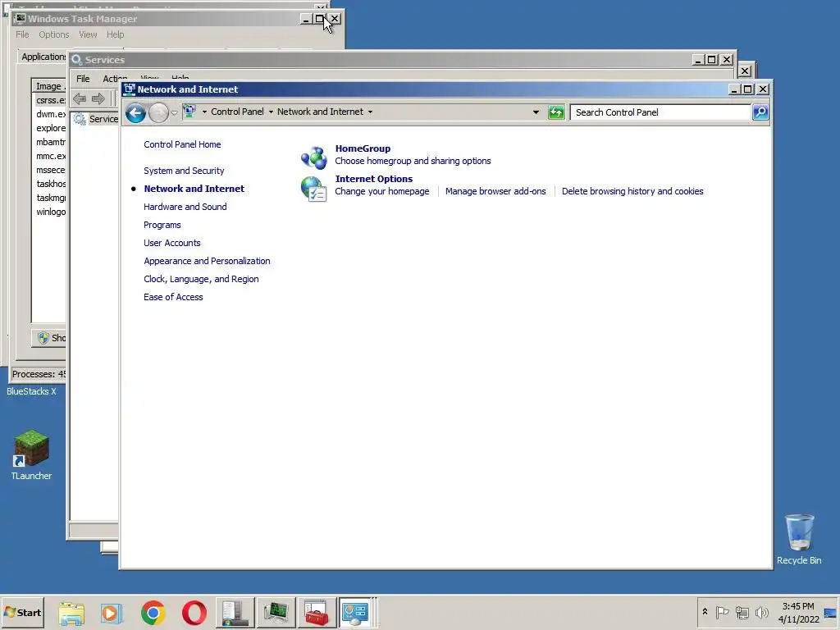
Task: Click the green Refresh button
Action: [x=557, y=112]
